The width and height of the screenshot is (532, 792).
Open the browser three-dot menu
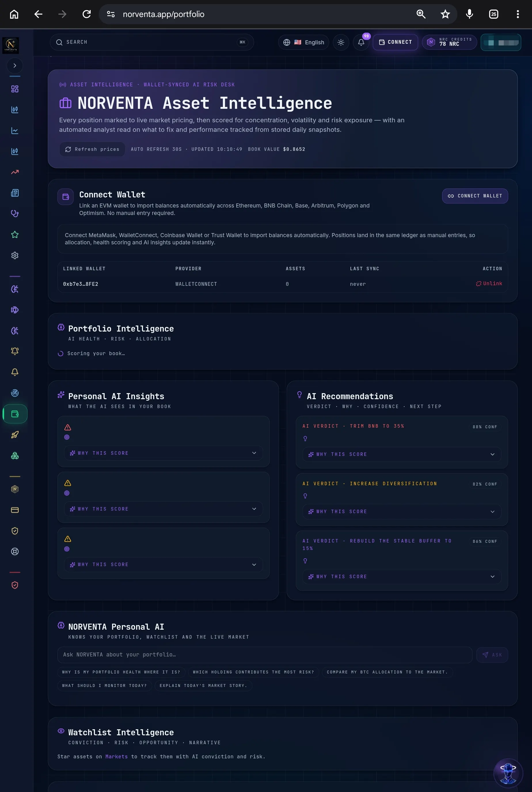point(517,14)
